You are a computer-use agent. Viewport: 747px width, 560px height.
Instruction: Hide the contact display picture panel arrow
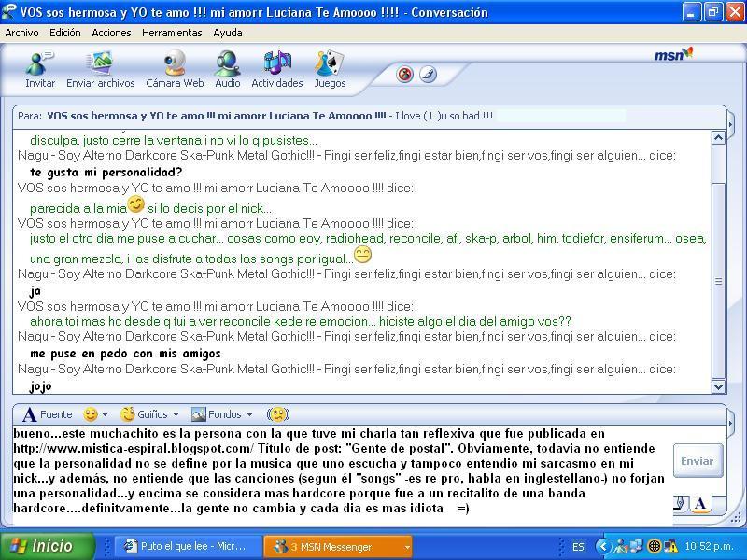731,125
